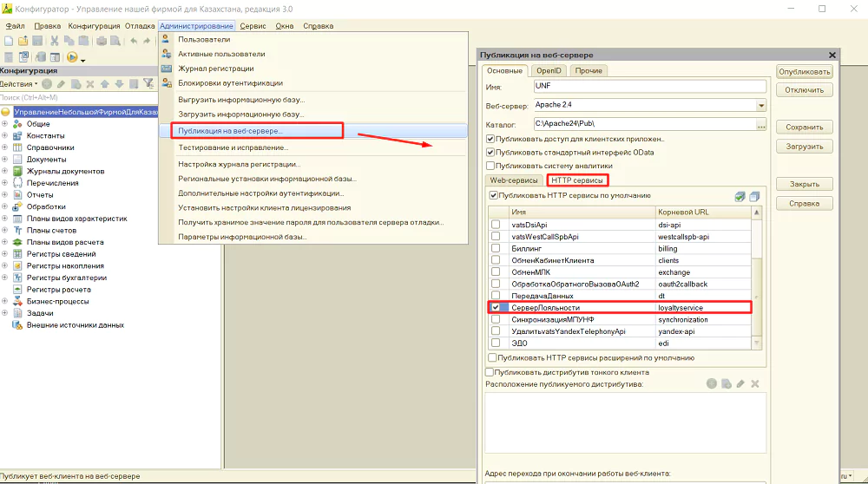Click the Save diskette toolbar icon
The image size is (868, 484).
coord(37,41)
